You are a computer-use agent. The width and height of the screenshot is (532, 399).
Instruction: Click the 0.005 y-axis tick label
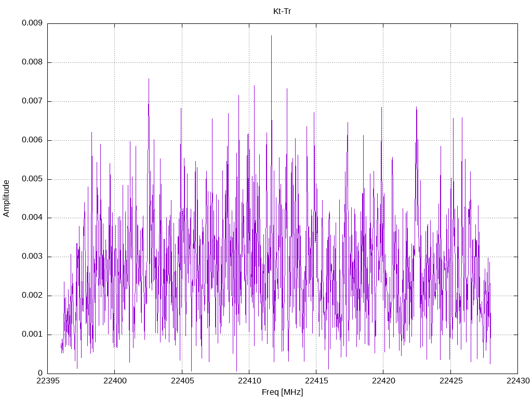[x=32, y=179]
